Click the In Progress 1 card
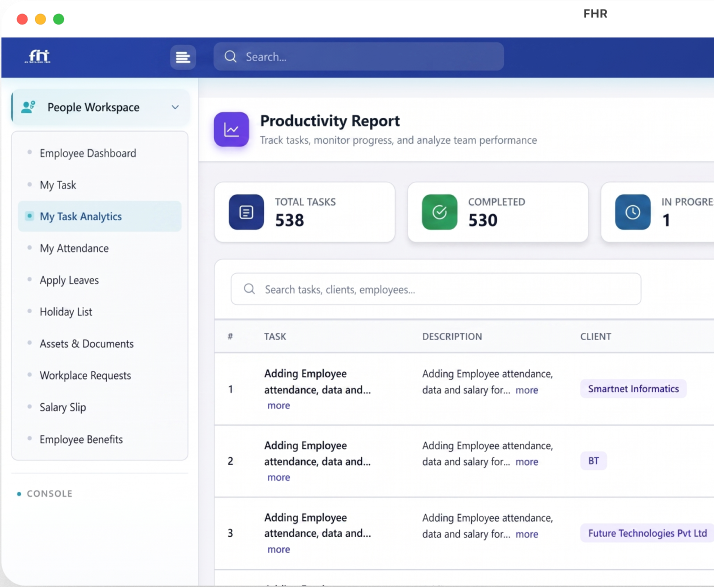Screen dimensions: 714x587 click(658, 212)
